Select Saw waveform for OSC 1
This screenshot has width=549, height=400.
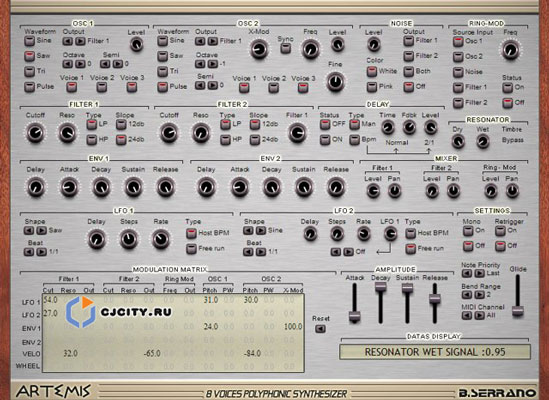pos(29,56)
